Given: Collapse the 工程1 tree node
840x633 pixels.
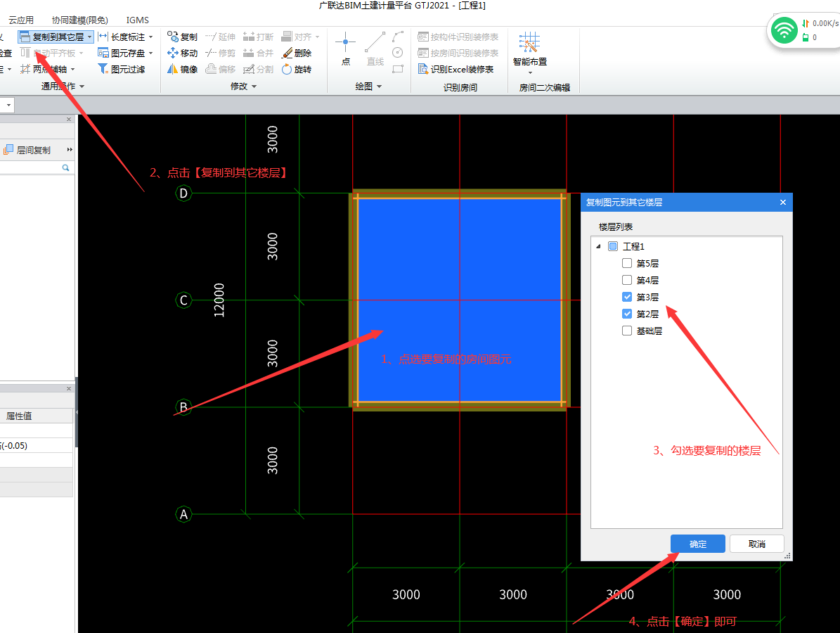Looking at the screenshot, I should tap(598, 247).
